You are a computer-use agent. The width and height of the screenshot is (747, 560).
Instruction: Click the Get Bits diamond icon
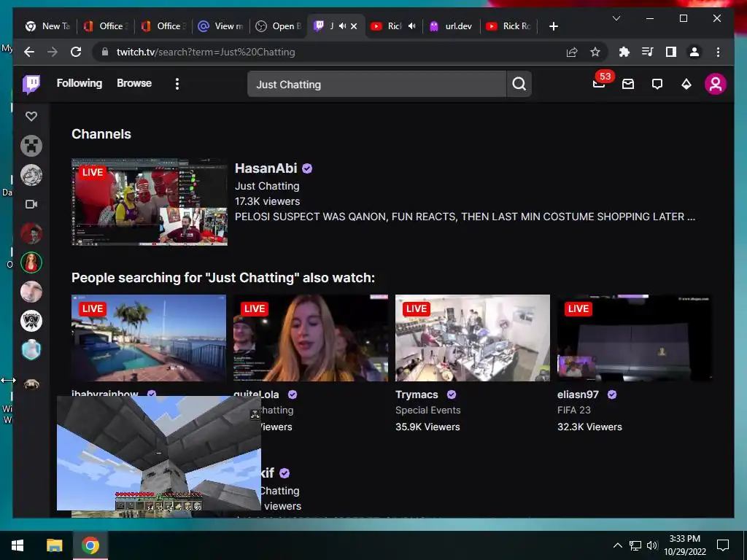(686, 85)
